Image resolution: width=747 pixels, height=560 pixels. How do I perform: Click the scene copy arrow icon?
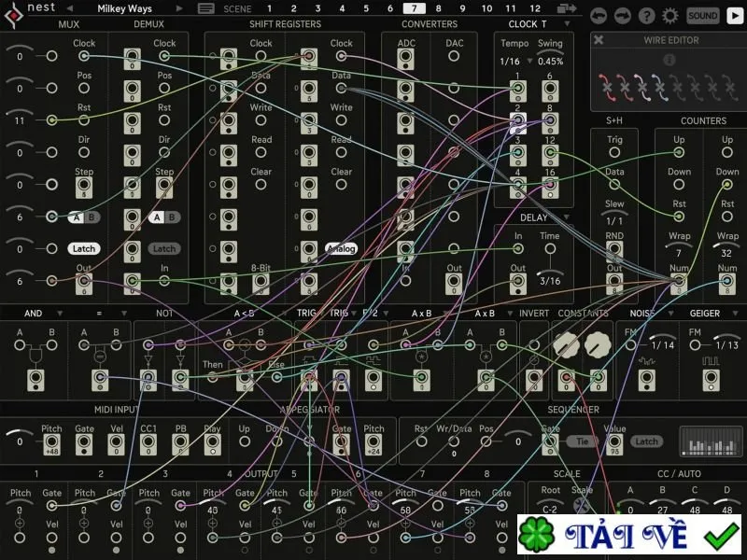(567, 8)
